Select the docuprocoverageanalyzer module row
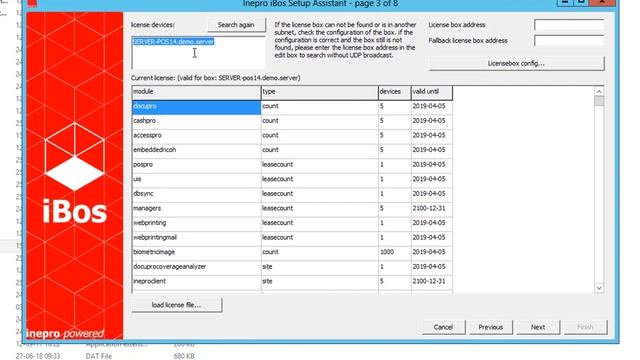 [292, 267]
